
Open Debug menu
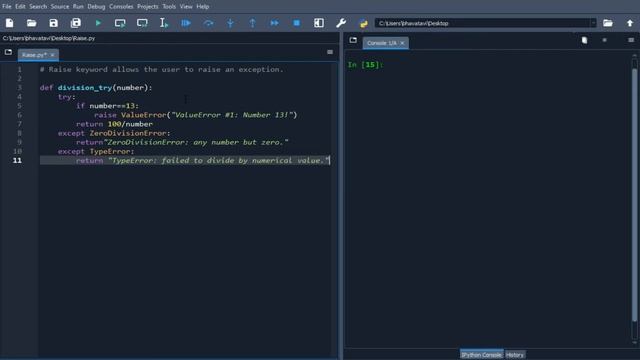[96, 7]
